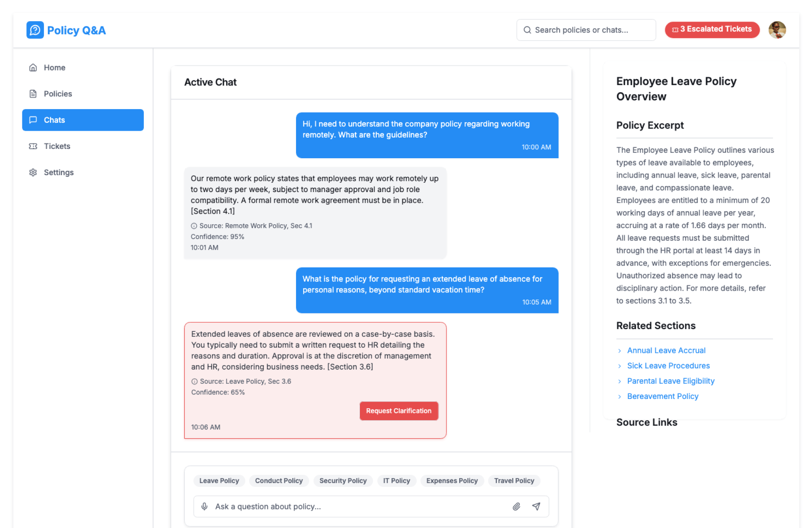Click the Home icon in the sidebar
Viewport: 812px width, 528px height.
click(33, 68)
